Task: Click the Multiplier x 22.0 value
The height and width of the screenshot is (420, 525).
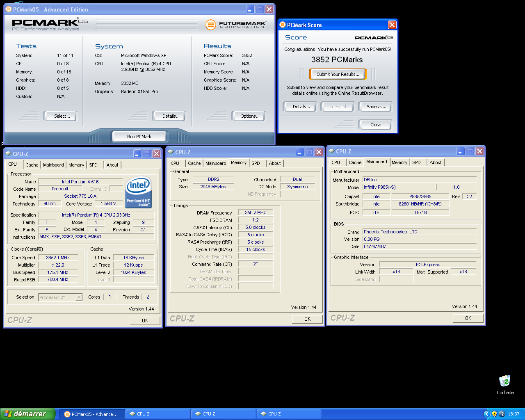Action: point(58,265)
